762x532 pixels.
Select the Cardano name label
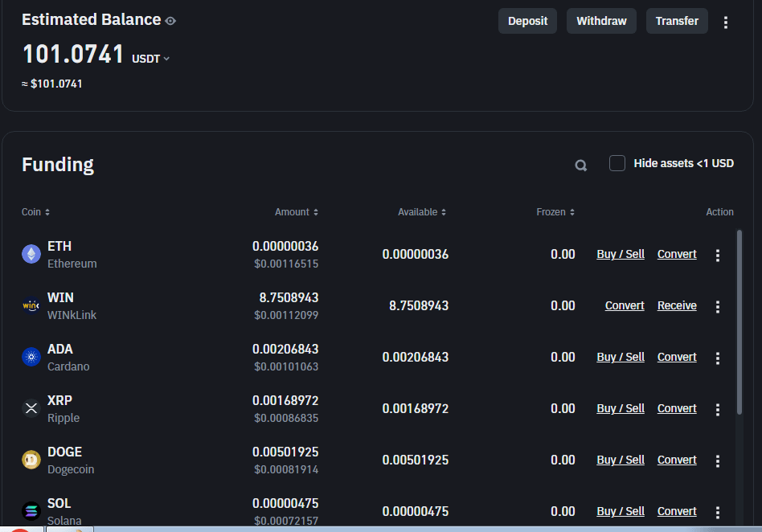point(68,366)
